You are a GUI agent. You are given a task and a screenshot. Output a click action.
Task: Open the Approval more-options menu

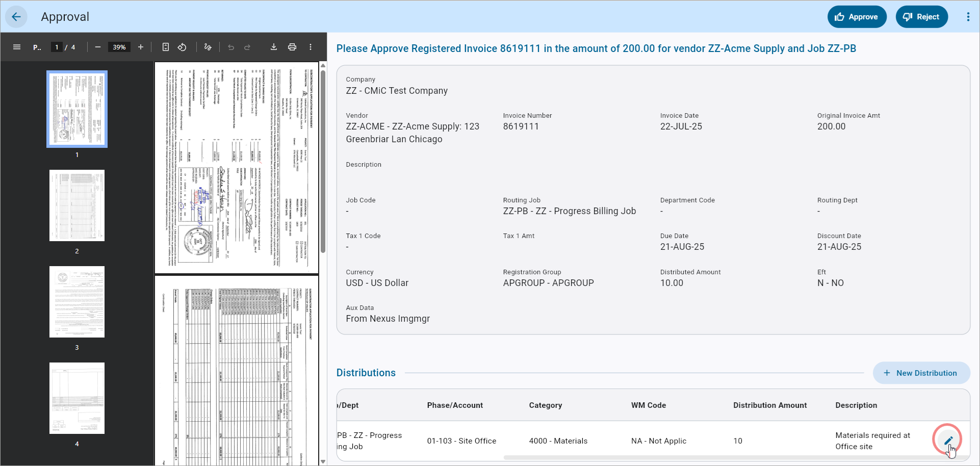[x=968, y=17]
